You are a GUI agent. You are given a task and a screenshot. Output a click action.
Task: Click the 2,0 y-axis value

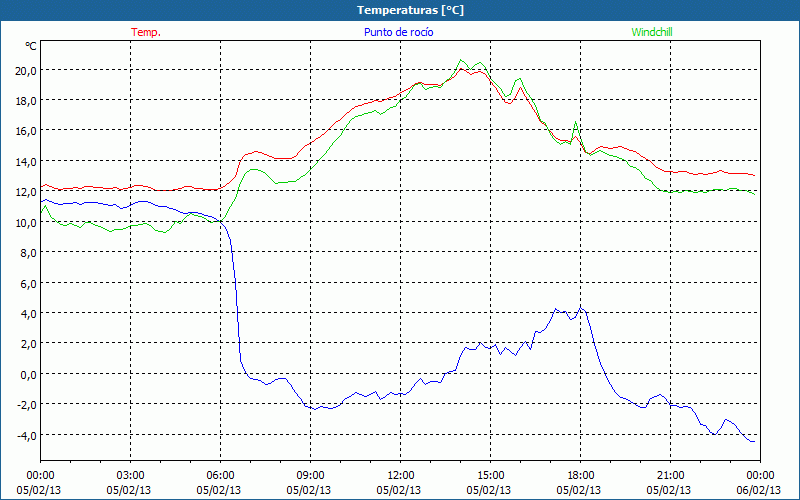click(x=28, y=344)
